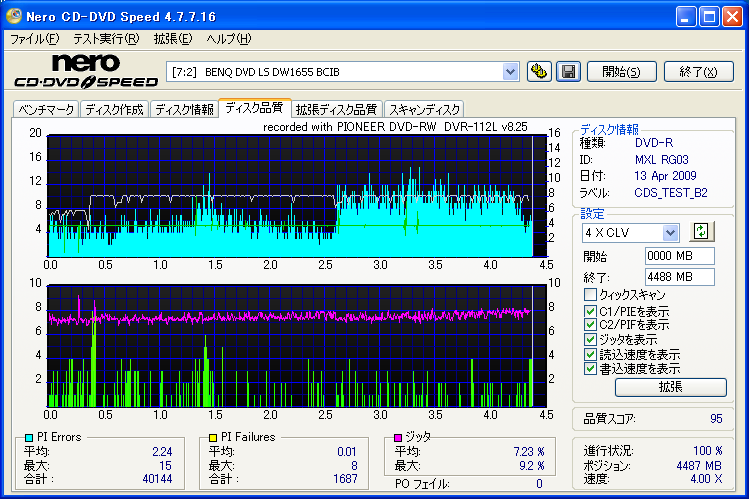Switch to the ベンチマーク tab
The height and width of the screenshot is (499, 749).
46,109
